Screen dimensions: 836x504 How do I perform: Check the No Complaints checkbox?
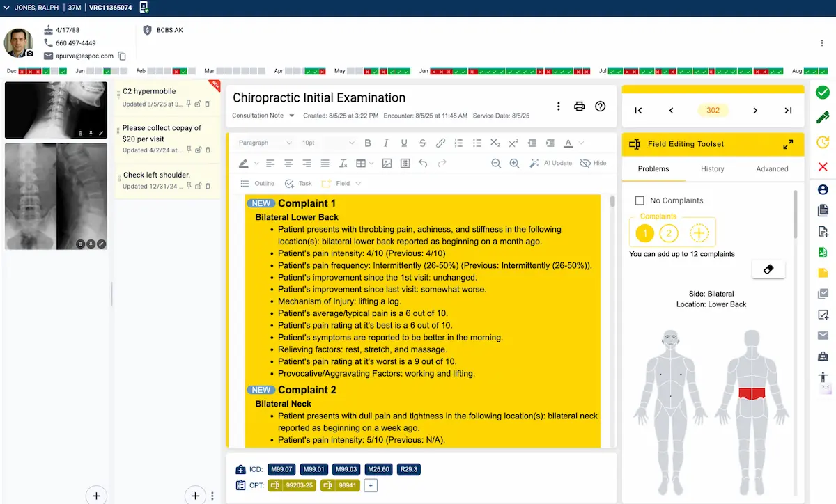pyautogui.click(x=640, y=200)
